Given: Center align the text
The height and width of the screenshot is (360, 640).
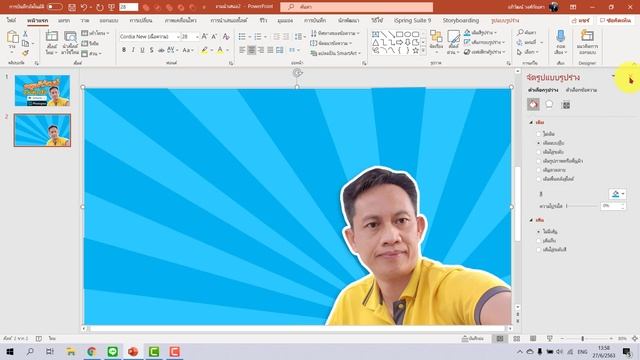Looking at the screenshot, I should [x=251, y=50].
